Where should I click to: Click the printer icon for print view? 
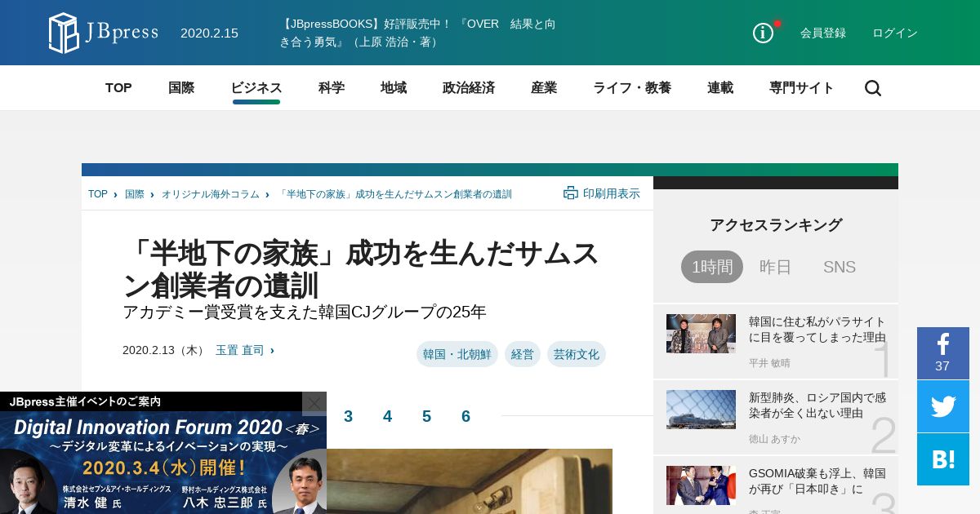click(570, 193)
